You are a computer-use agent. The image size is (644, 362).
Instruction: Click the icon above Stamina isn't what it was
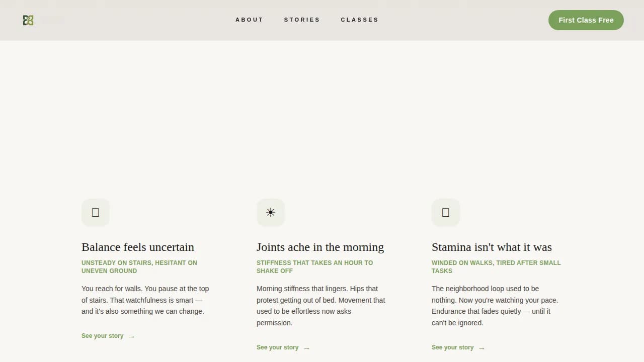coord(446,213)
